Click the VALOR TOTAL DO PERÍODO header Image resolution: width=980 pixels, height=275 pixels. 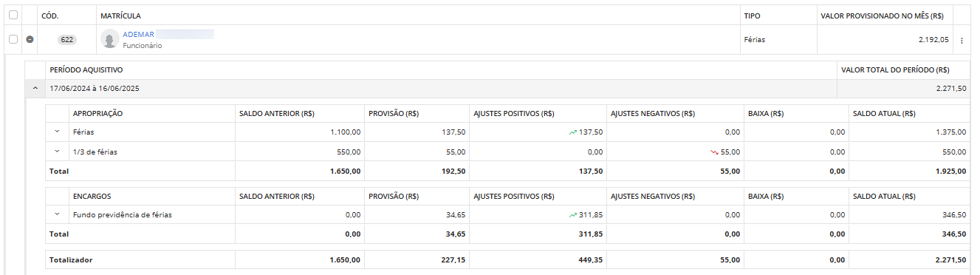click(x=895, y=70)
